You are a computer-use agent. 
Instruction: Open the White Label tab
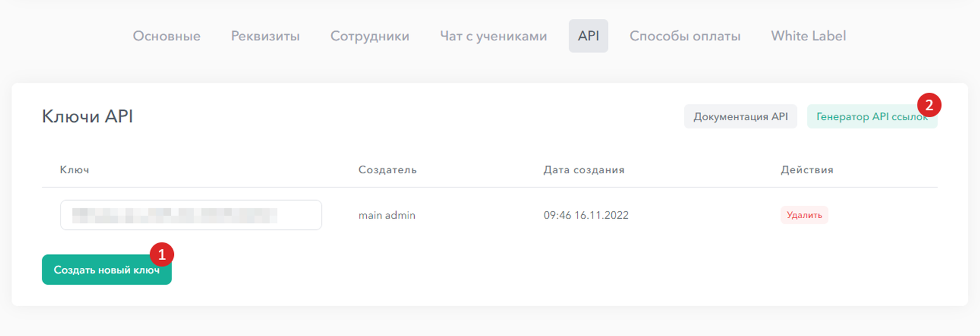tap(808, 36)
